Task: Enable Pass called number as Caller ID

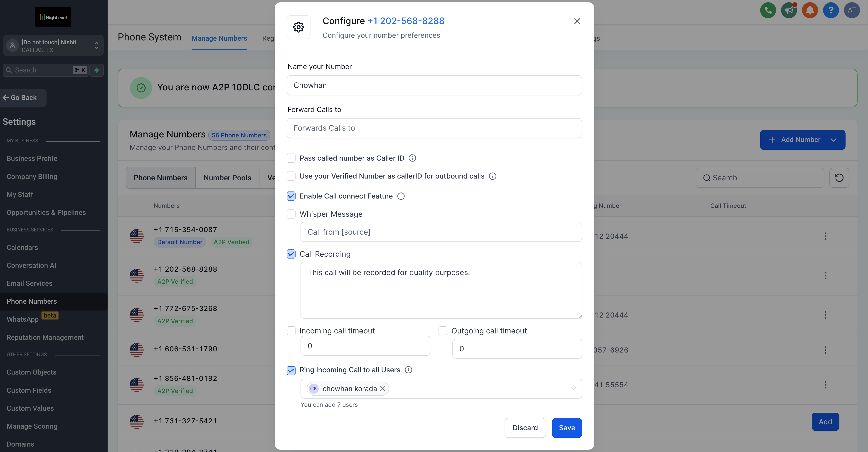Action: [291, 158]
